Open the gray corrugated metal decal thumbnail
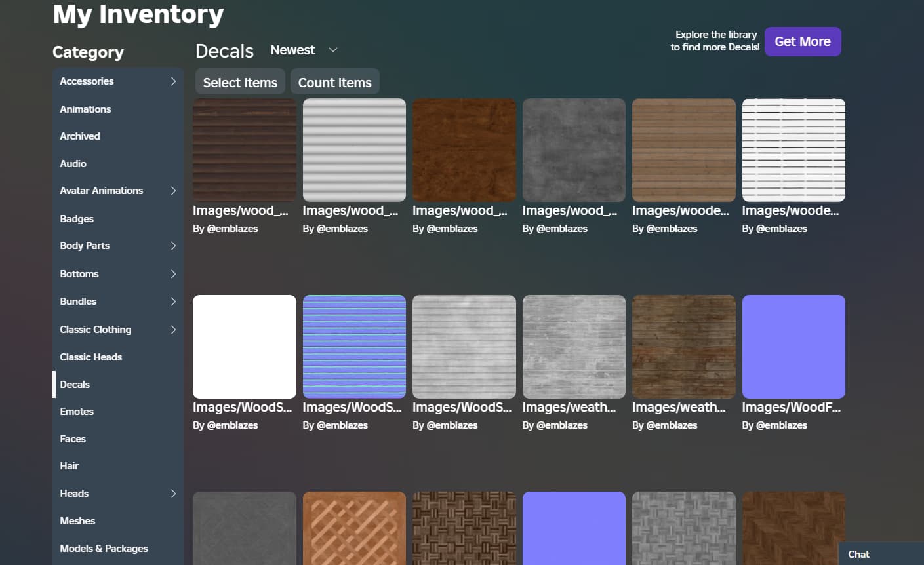 354,150
